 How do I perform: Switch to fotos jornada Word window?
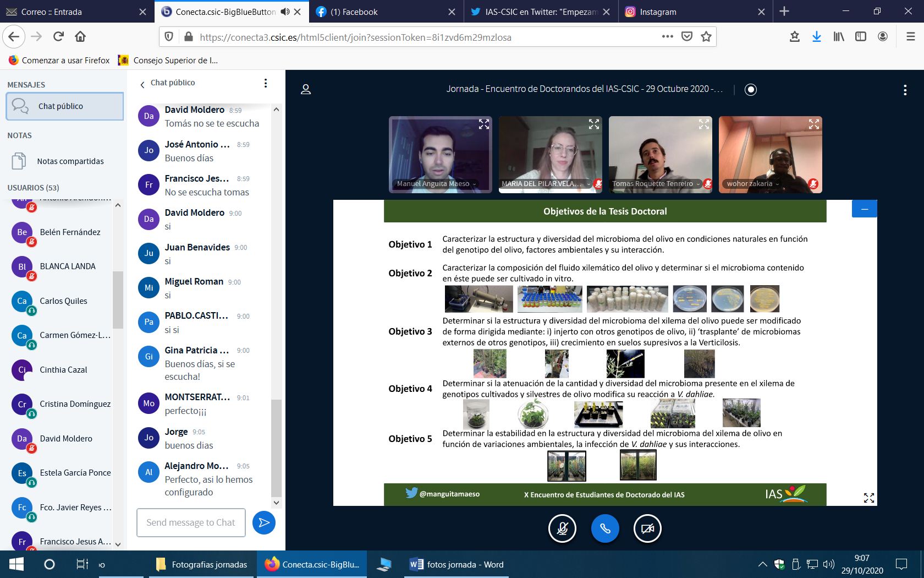click(x=457, y=564)
